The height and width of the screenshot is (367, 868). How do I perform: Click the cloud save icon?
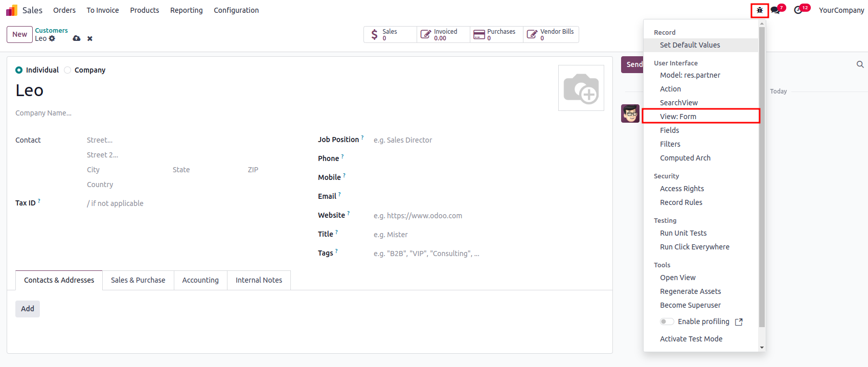(77, 38)
